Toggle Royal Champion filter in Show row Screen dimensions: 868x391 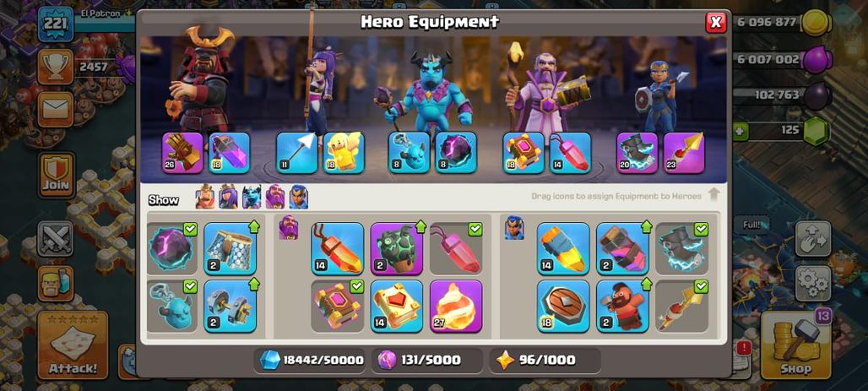coord(298,197)
